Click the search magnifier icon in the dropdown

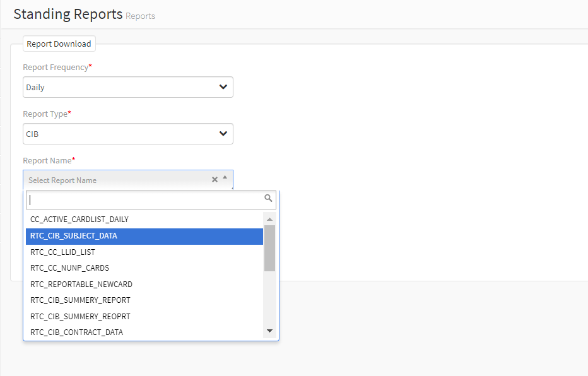pos(268,198)
